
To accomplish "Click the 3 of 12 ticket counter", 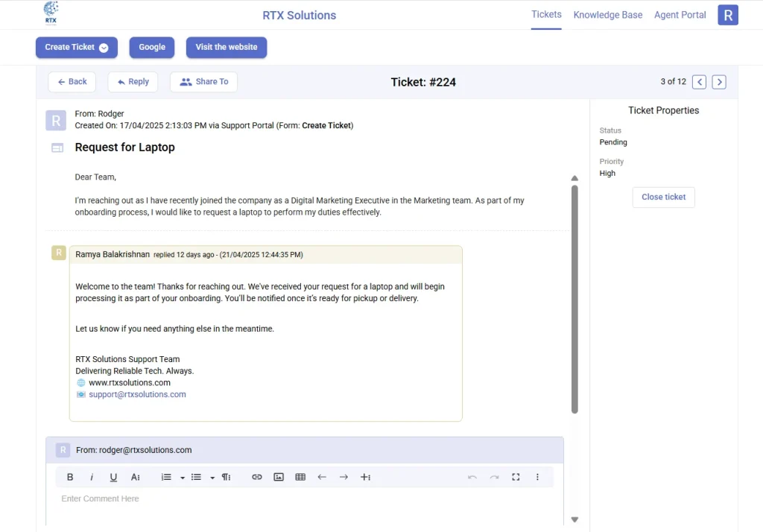I will tap(673, 82).
